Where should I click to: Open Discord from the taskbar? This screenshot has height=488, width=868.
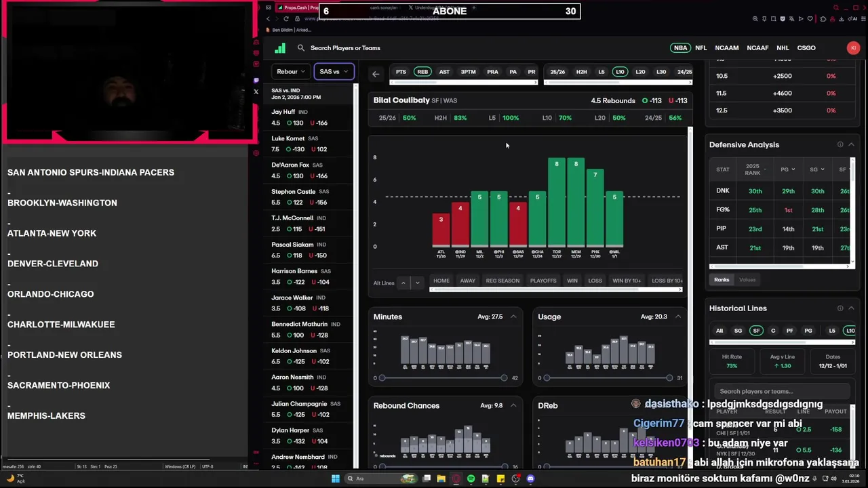(x=530, y=479)
